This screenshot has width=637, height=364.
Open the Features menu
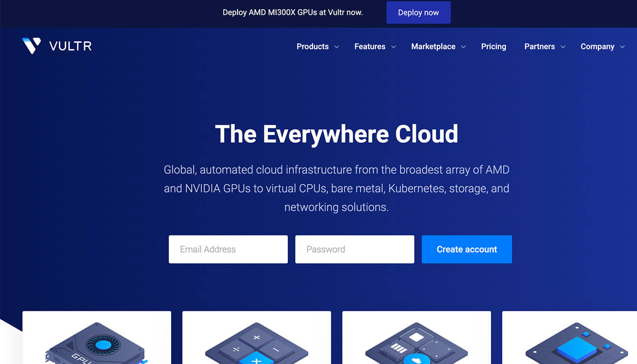370,46
